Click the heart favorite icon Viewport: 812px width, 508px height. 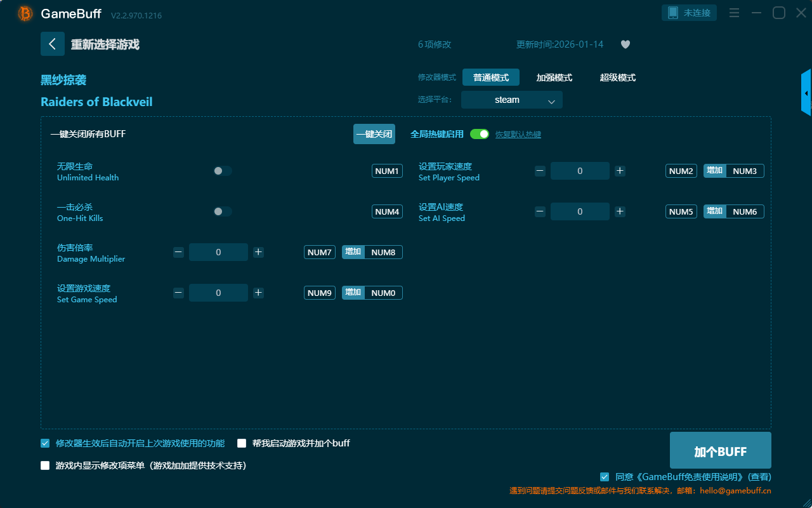coord(625,44)
